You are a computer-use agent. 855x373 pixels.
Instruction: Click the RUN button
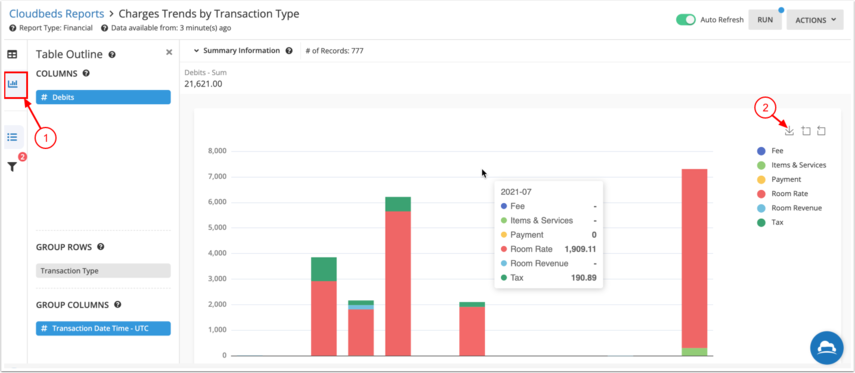pyautogui.click(x=765, y=20)
